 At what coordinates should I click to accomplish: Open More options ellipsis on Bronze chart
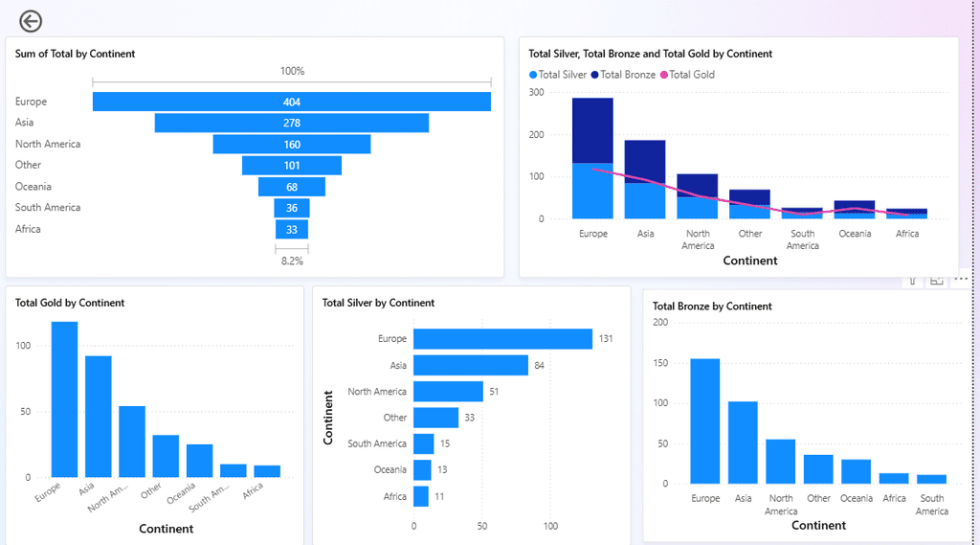click(x=961, y=279)
